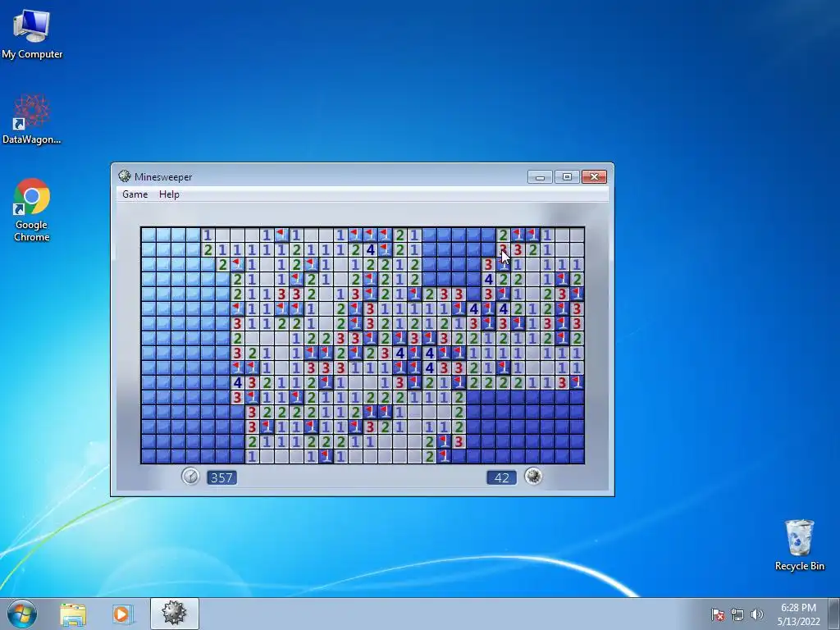
Task: Click the timer clock icon below the board
Action: click(190, 477)
